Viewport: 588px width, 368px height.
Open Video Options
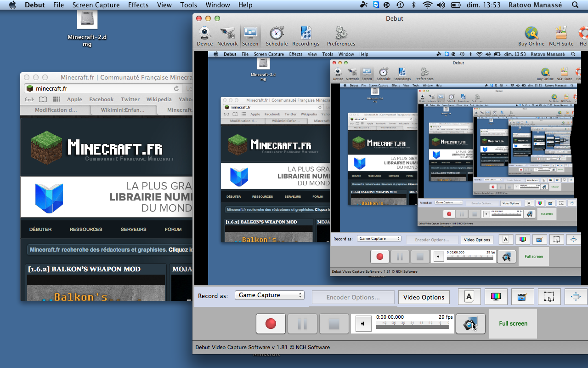coord(424,297)
